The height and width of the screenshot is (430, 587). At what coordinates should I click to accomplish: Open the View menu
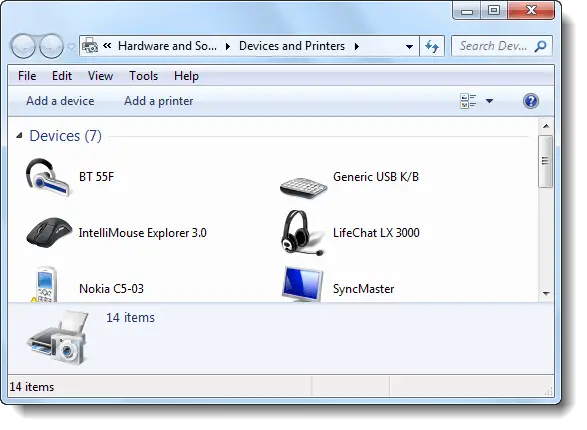click(x=100, y=76)
